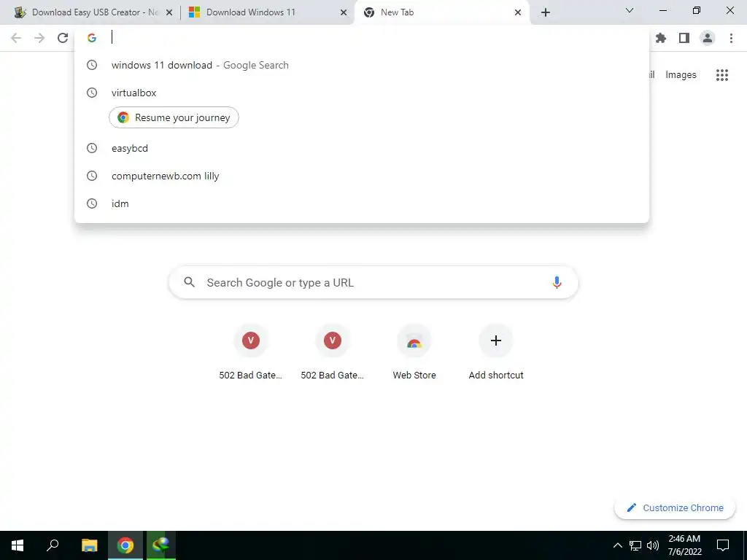Select 'computernewb.com lilly' suggestion
Screen dimensions: 747x560
pyautogui.click(x=362, y=176)
